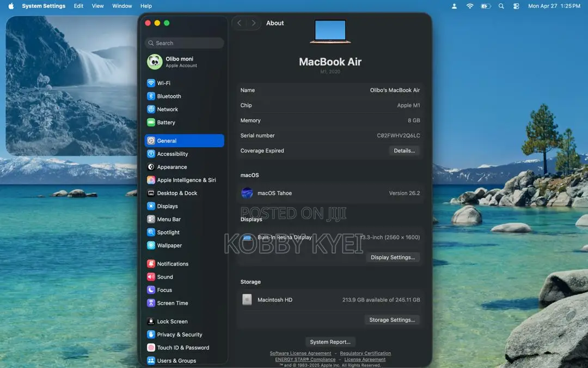The width and height of the screenshot is (588, 368).
Task: Open Focus moon icon
Action: [151, 290]
